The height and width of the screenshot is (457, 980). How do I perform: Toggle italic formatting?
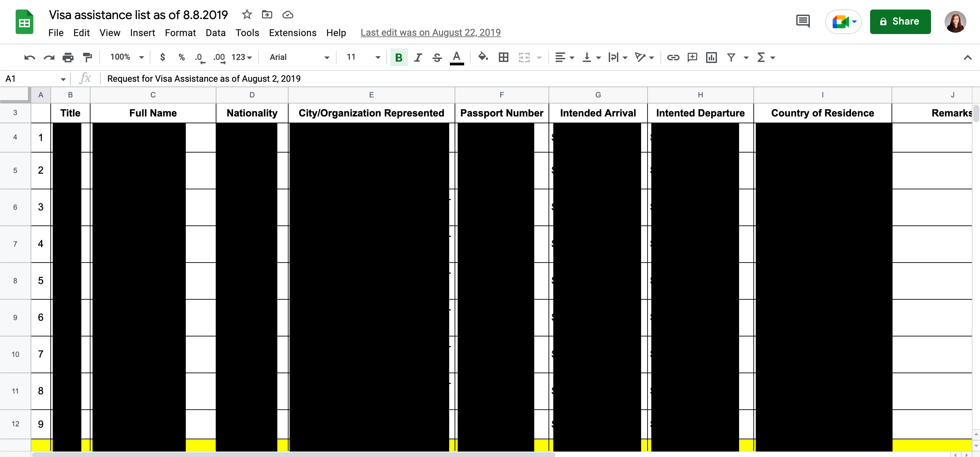pyautogui.click(x=418, y=58)
